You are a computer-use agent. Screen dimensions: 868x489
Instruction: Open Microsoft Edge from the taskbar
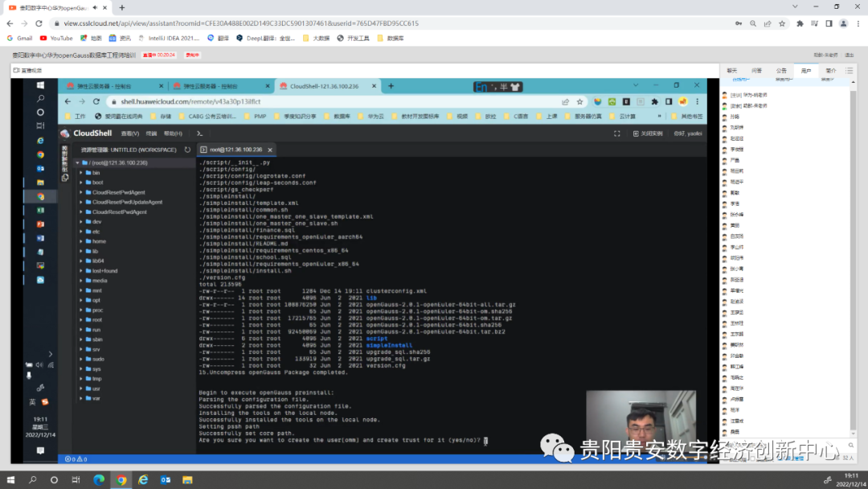[99, 479]
